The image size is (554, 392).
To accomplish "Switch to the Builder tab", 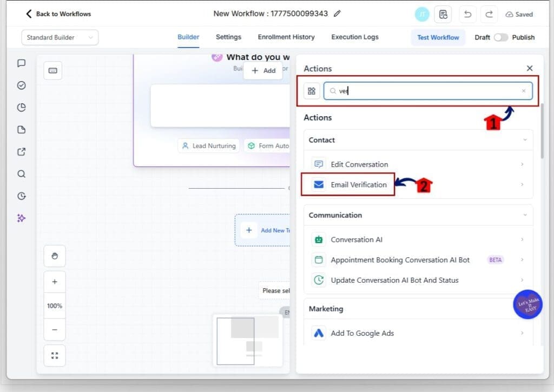I will pos(188,37).
